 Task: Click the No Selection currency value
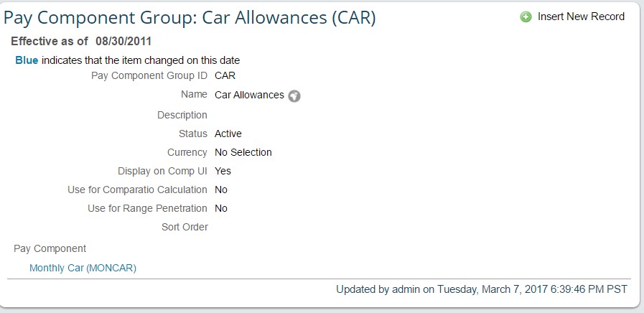tap(243, 152)
